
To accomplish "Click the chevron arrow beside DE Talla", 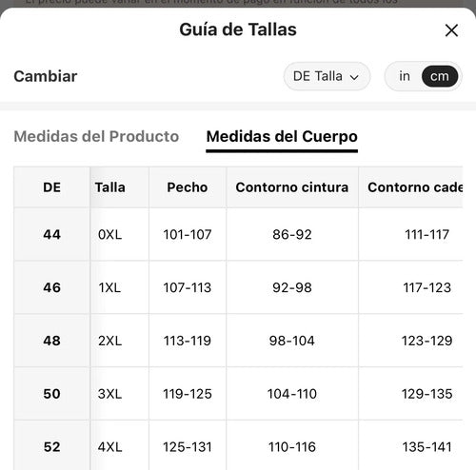I will point(354,77).
